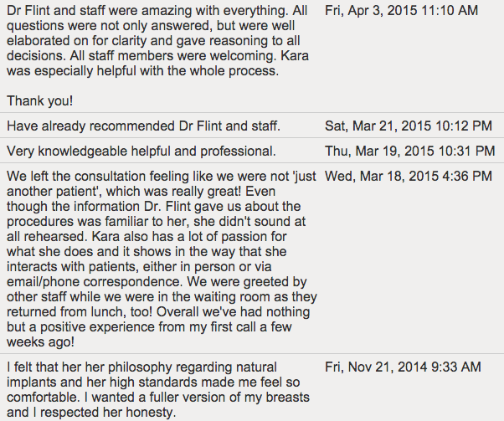Click 'and I respected her honesty' line

pyautogui.click(x=91, y=412)
